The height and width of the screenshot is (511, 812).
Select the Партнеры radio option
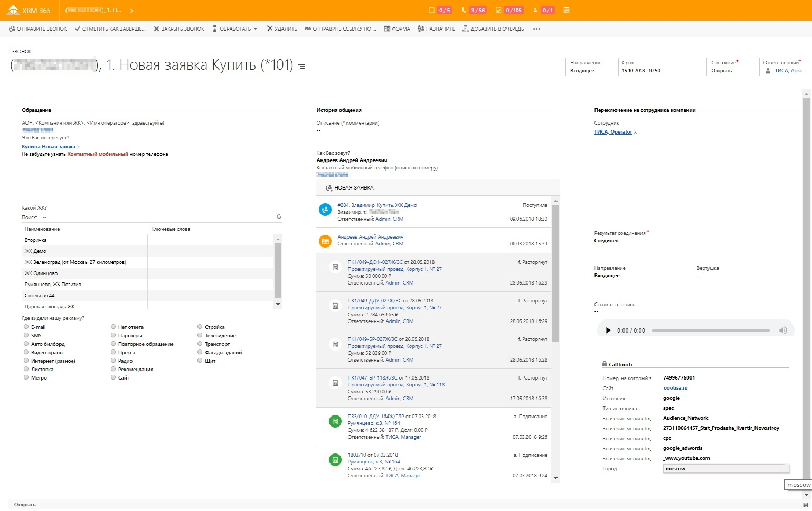pos(113,335)
